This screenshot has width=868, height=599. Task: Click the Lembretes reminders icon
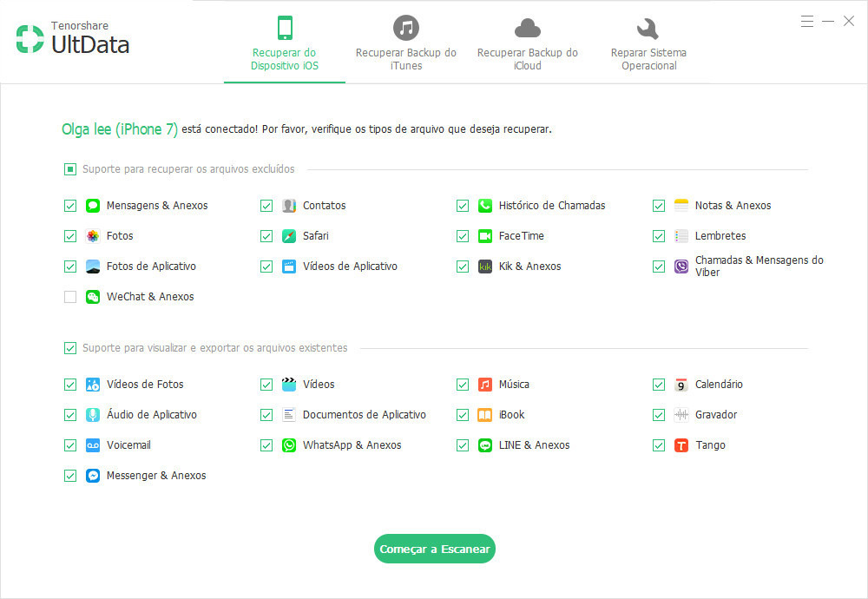pos(681,236)
